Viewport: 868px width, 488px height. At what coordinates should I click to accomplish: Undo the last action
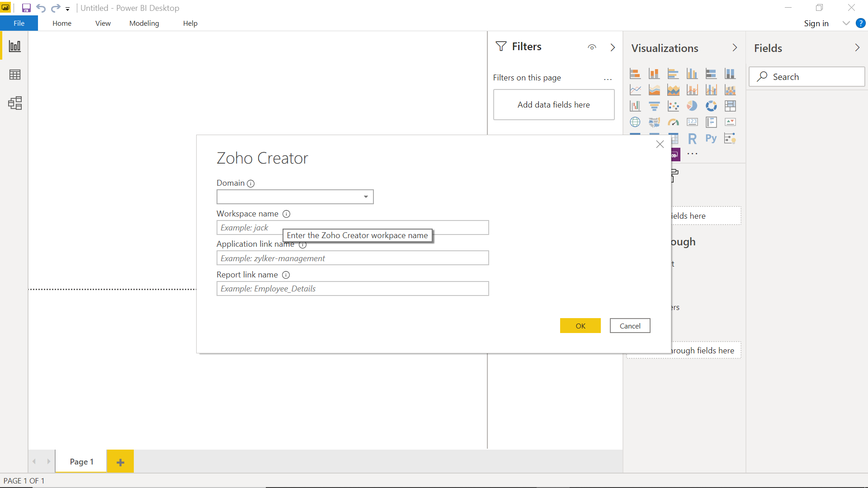41,8
